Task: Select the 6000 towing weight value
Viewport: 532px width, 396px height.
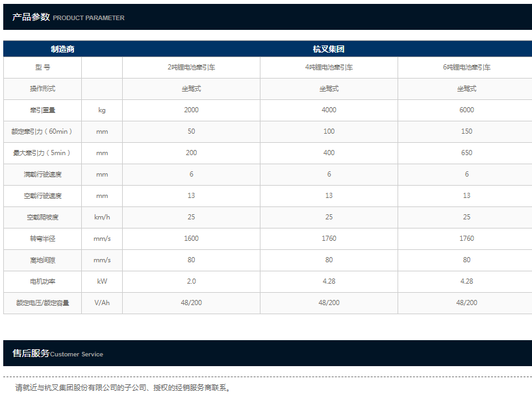Action: click(467, 110)
